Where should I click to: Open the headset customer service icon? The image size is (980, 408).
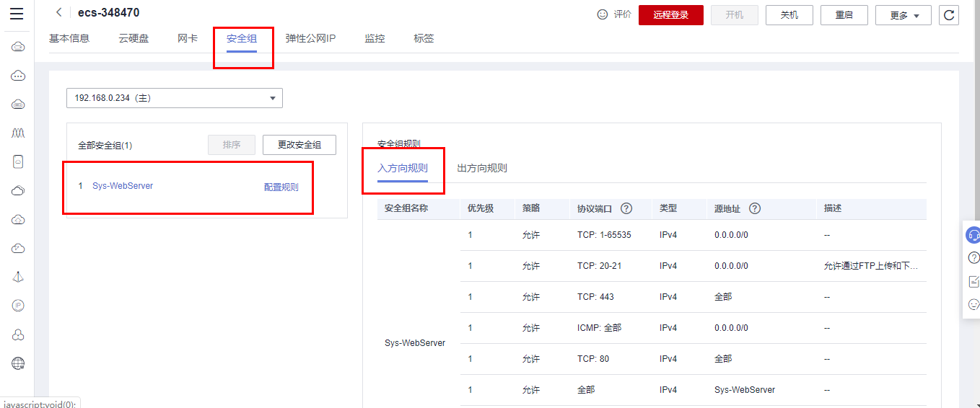pyautogui.click(x=974, y=234)
